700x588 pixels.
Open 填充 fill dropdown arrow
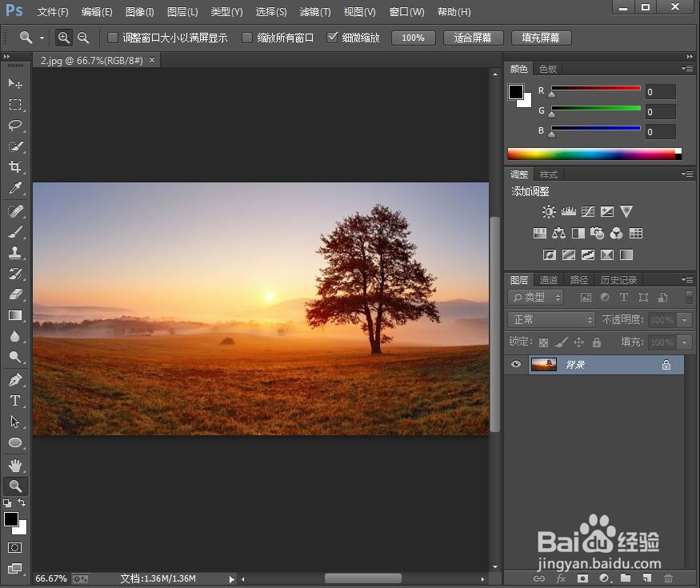click(684, 342)
